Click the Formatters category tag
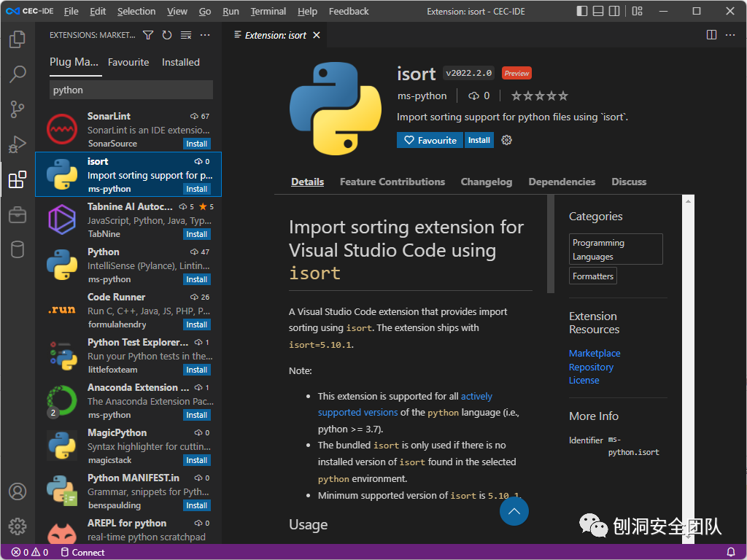This screenshot has height=560, width=747. tap(592, 276)
